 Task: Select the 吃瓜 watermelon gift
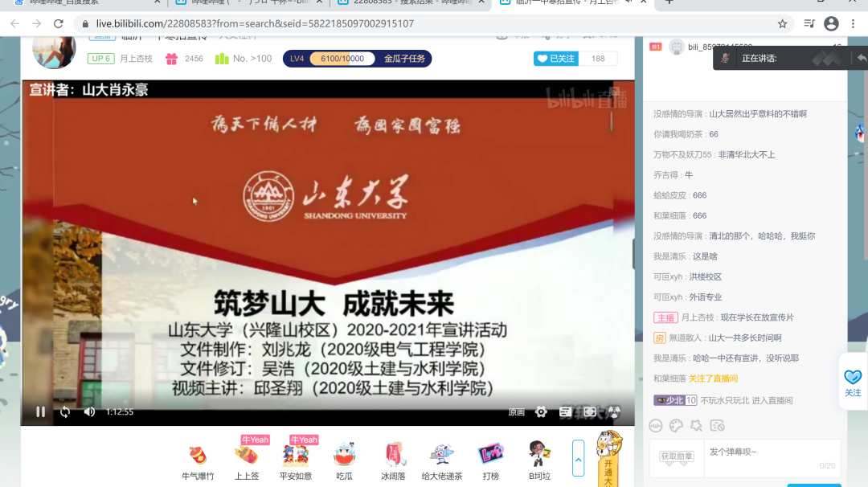tap(344, 456)
